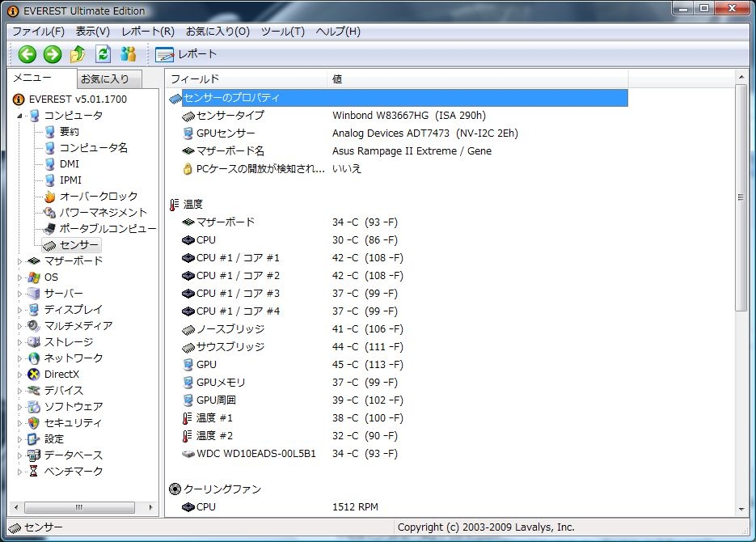Select IPMI in the tree
This screenshot has width=756, height=542.
[x=70, y=180]
